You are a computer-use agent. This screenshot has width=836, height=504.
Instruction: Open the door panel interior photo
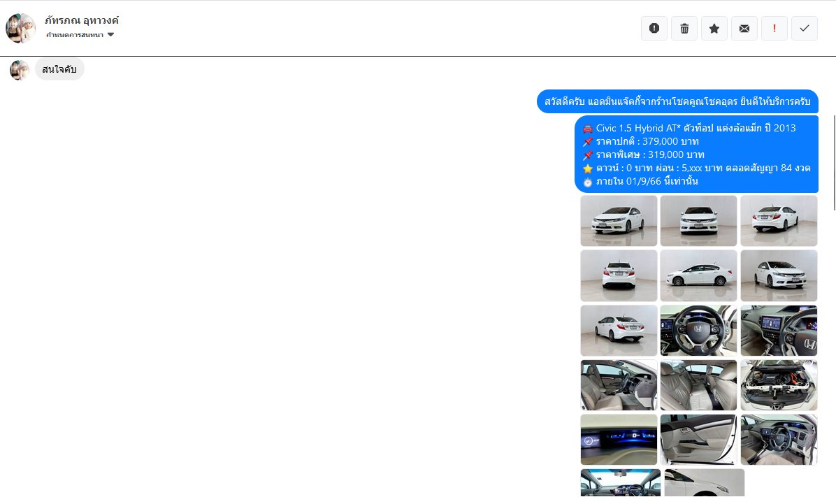[x=698, y=440]
